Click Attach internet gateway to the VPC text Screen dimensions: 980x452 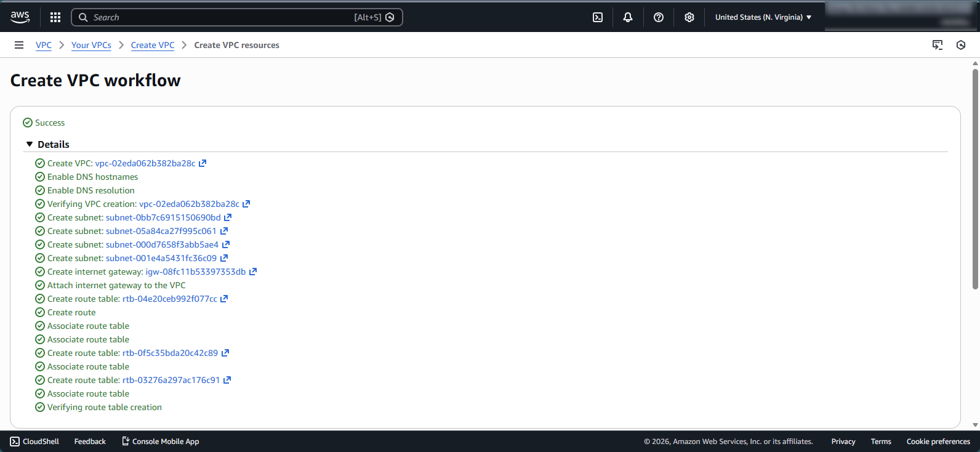pyautogui.click(x=116, y=285)
